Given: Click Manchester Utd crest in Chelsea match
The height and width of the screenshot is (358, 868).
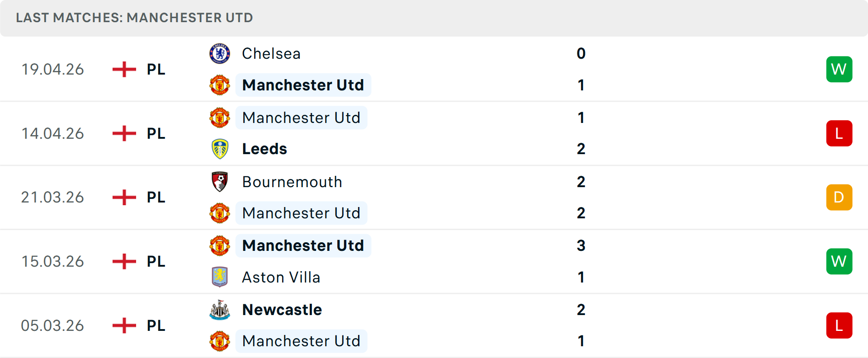Looking at the screenshot, I should pyautogui.click(x=220, y=85).
